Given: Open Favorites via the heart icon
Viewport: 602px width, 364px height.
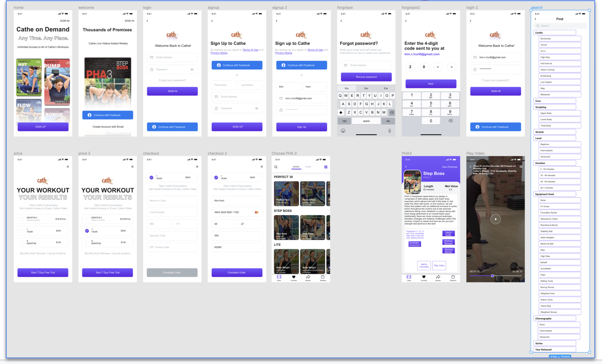Looking at the screenshot, I should (x=293, y=277).
